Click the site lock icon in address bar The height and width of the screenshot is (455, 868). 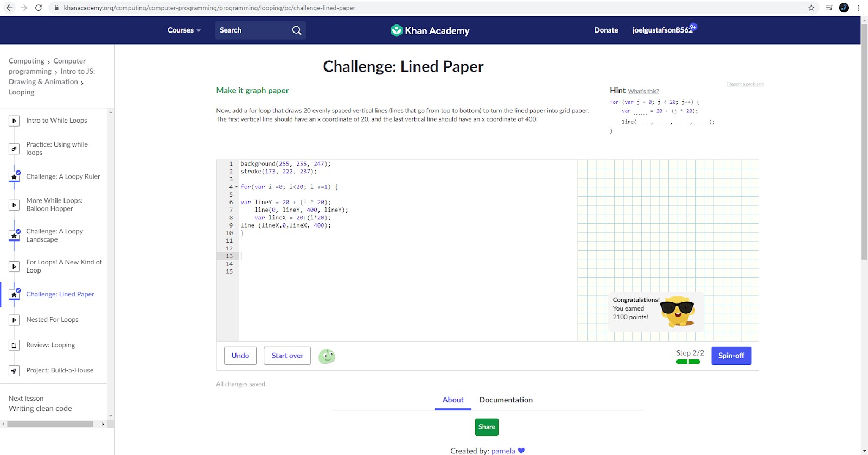tap(56, 8)
